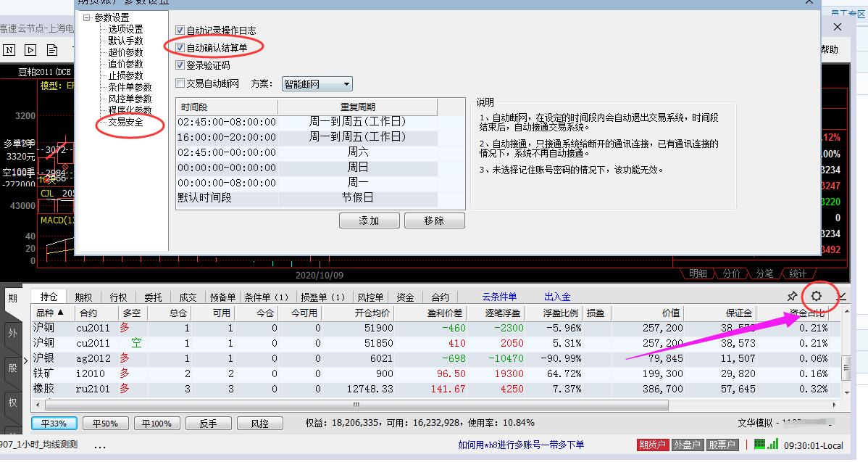Viewport: 868px width, 462px height.
Task: Open the 智能断网 scheme dropdown
Action: [317, 84]
